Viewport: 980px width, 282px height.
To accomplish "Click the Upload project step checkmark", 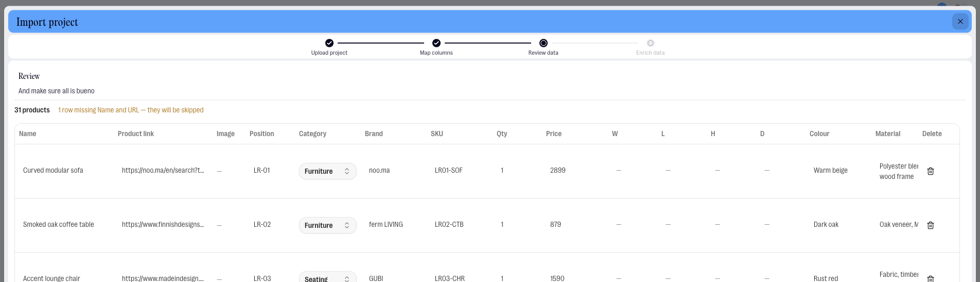I will (329, 43).
